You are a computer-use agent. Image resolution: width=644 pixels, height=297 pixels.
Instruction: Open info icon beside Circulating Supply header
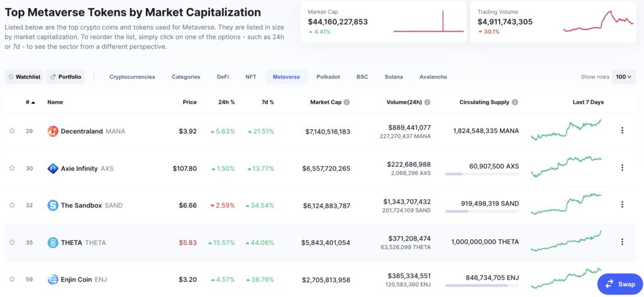point(515,102)
